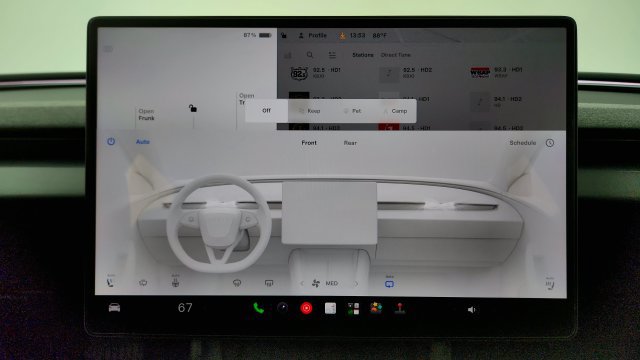This screenshot has width=640, height=360.
Task: Tap the lock icon in the status bar
Action: pyautogui.click(x=284, y=36)
